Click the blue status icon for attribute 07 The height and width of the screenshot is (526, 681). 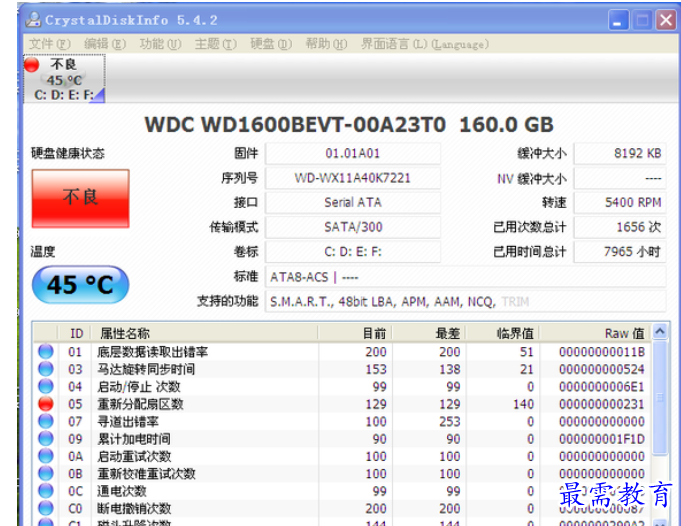[46, 421]
